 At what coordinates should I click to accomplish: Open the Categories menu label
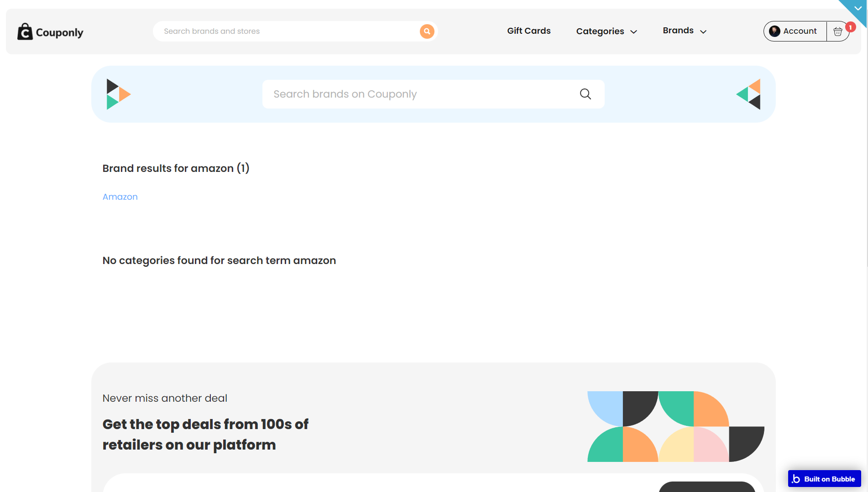(x=600, y=31)
